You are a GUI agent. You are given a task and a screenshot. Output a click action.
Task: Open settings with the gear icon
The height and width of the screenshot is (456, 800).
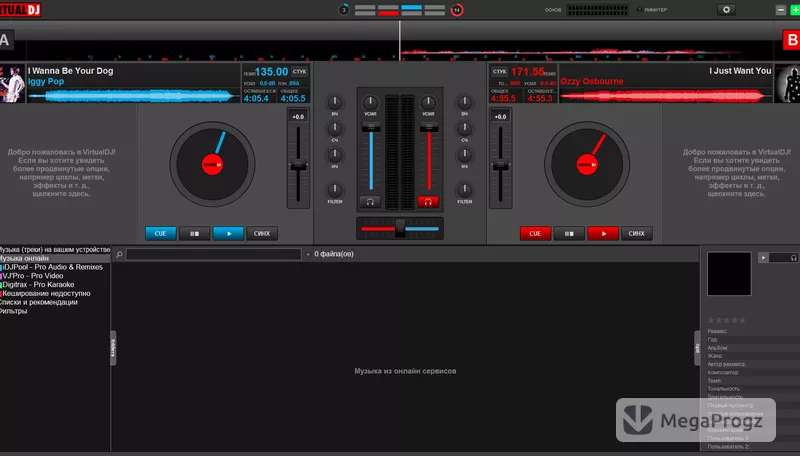point(726,10)
